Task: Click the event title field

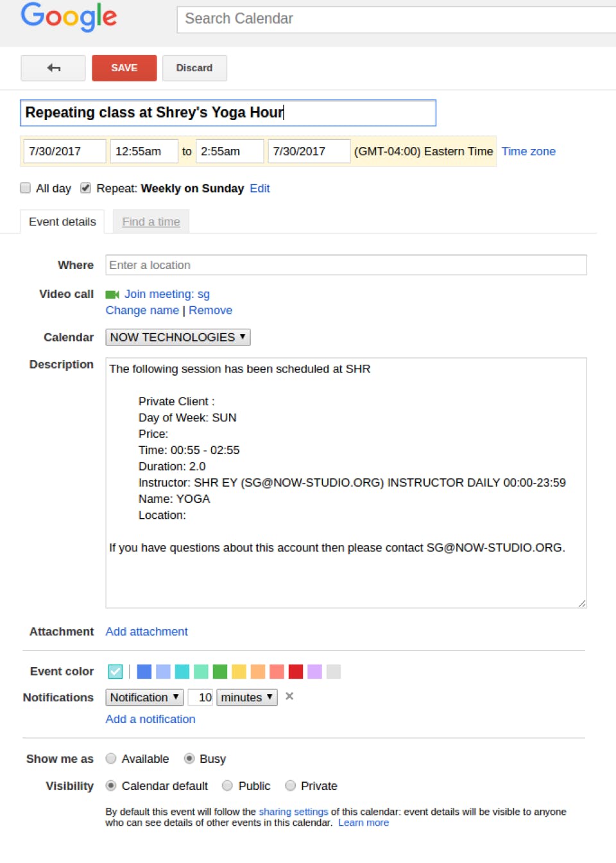Action: click(x=228, y=113)
